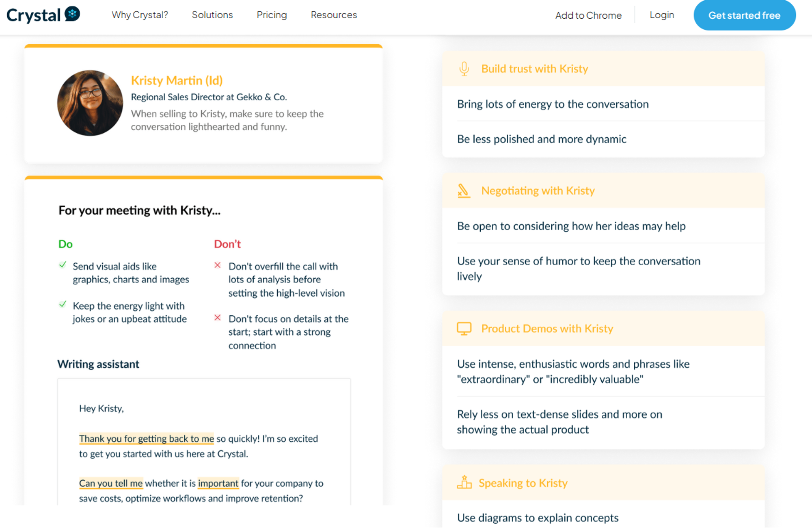
Task: Click the text Don't overfill the call
Action: 287,280
